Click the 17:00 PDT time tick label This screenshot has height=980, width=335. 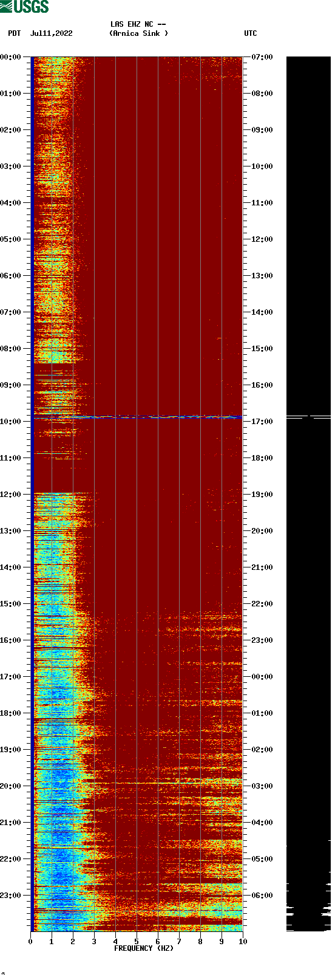11,677
